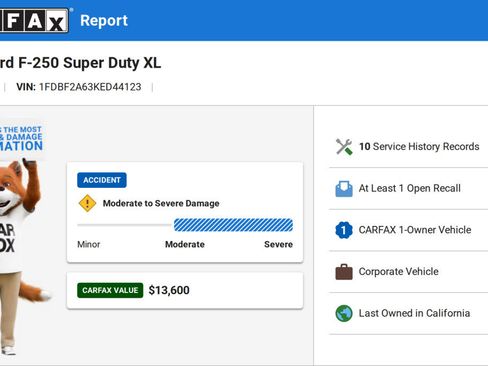
Task: Click the green CARFAX VALUE badge
Action: click(110, 290)
